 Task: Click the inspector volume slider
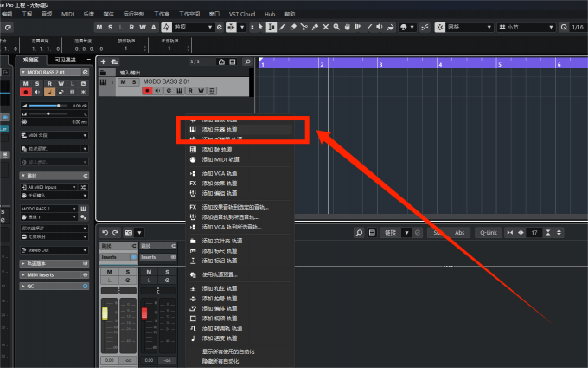(x=48, y=106)
